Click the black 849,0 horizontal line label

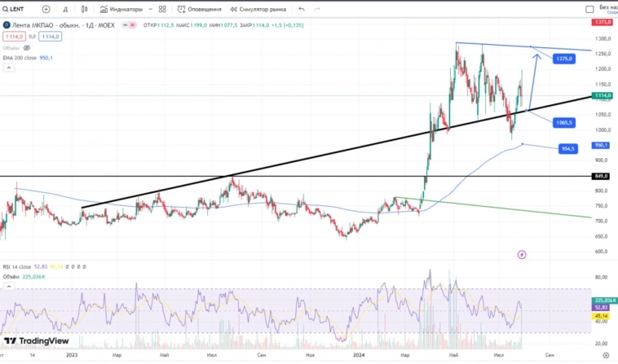click(601, 176)
